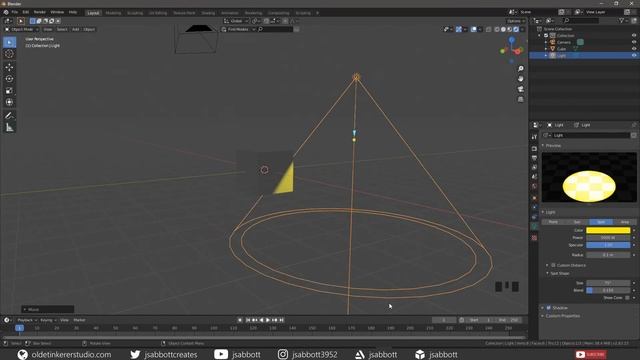Toggle Light visibility eye in outliner

[x=634, y=55]
